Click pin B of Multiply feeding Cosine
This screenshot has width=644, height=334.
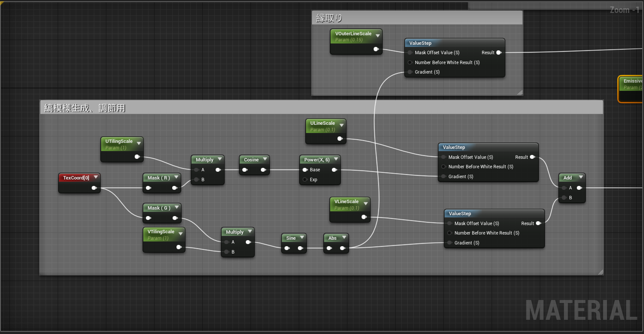[x=196, y=179]
